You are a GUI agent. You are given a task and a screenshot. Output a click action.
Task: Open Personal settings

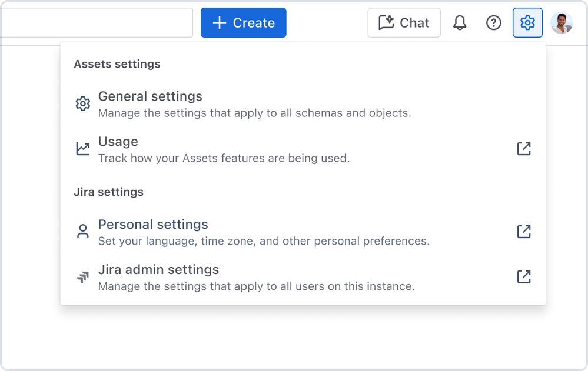303,232
